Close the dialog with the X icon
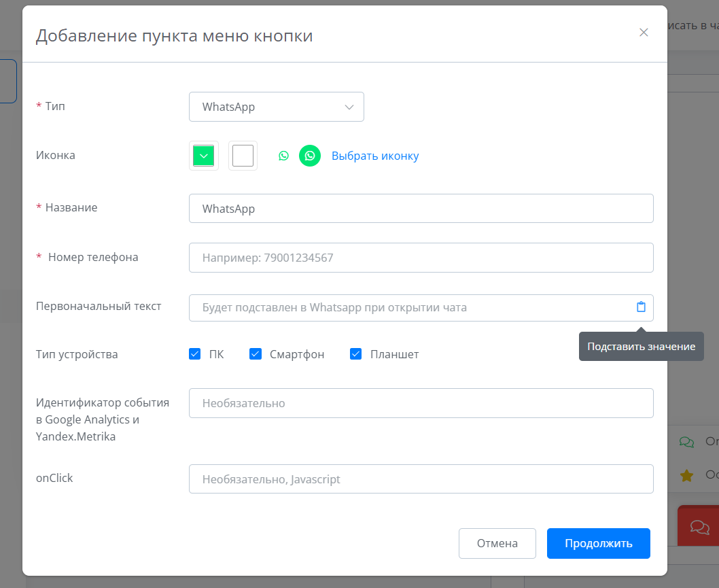 [644, 33]
